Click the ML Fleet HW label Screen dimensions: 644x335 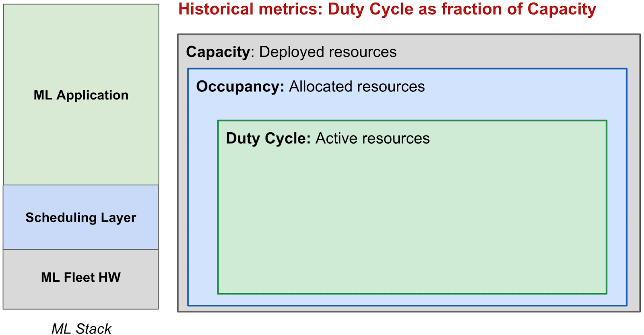[x=80, y=277]
